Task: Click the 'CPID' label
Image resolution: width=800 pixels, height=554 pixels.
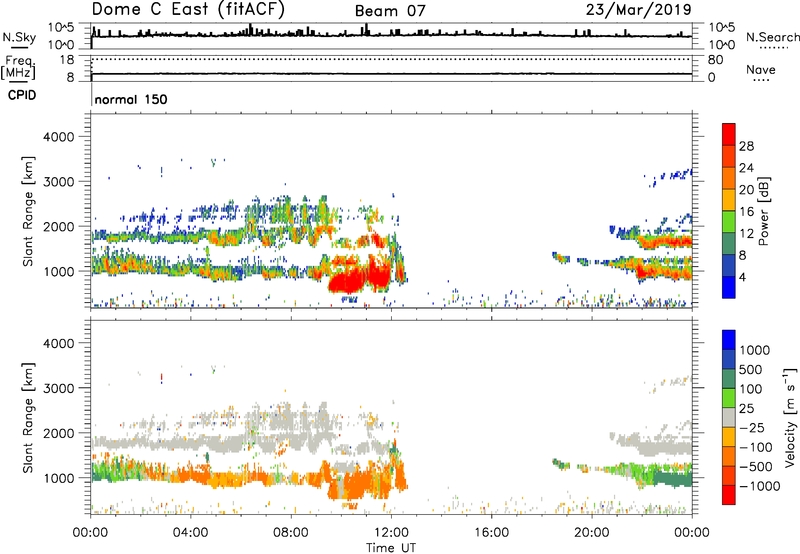Action: (22, 95)
